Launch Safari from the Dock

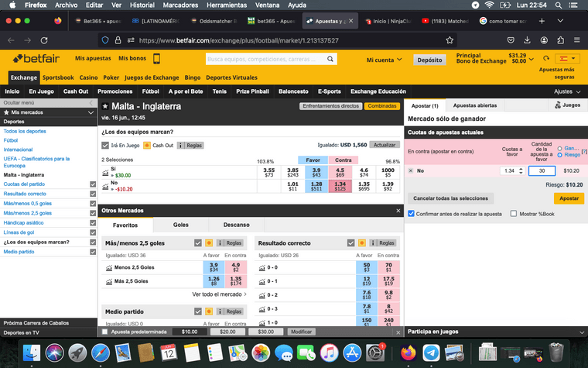101,353
